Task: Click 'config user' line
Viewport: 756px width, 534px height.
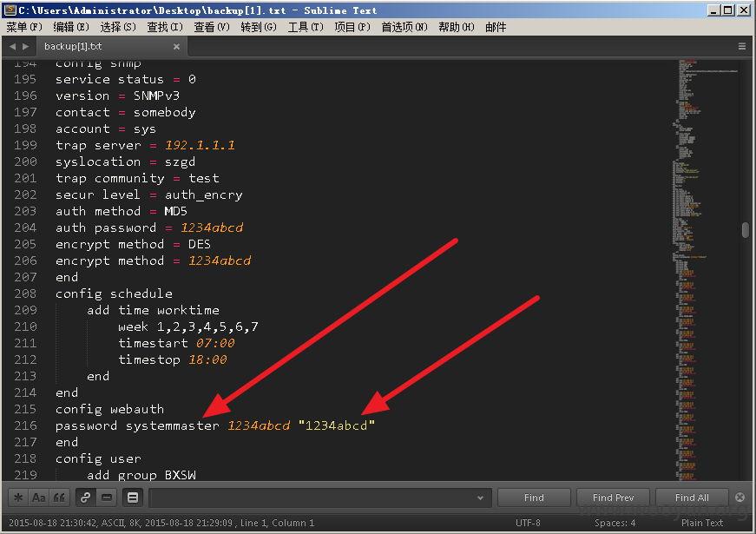Action: pyautogui.click(x=98, y=458)
